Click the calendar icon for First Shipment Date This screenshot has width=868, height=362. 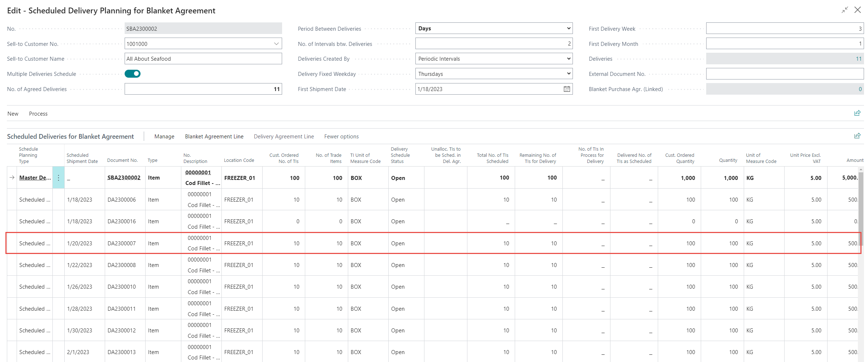pyautogui.click(x=567, y=89)
